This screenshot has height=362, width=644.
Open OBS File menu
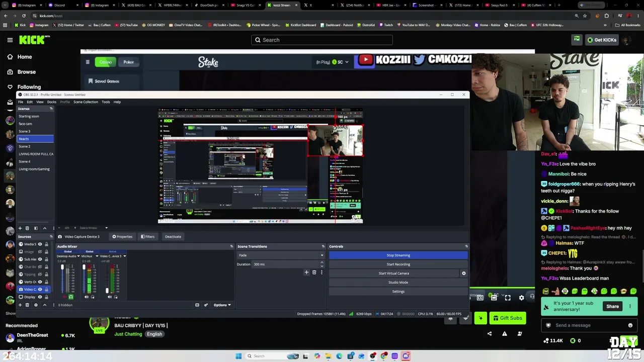(x=21, y=102)
